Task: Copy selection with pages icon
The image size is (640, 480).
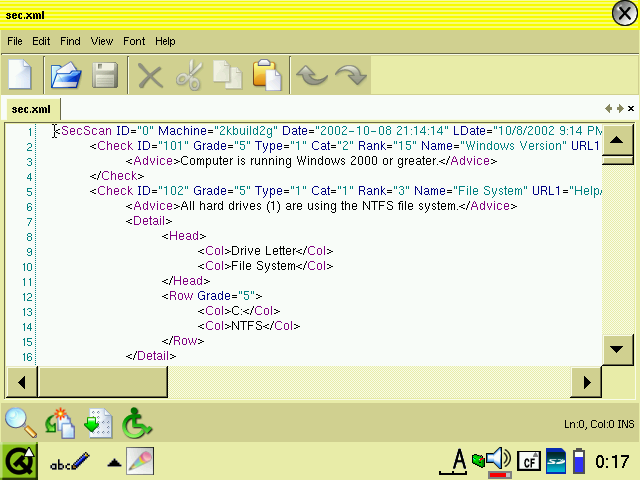Action: [228, 75]
